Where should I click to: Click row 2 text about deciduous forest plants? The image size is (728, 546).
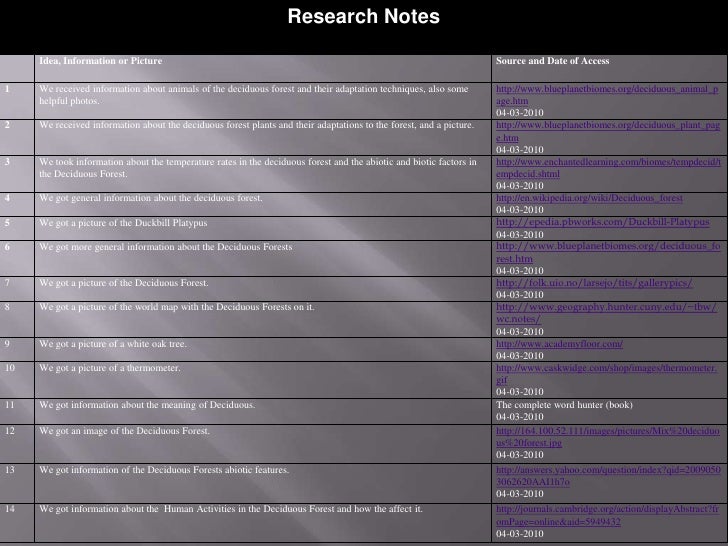256,125
